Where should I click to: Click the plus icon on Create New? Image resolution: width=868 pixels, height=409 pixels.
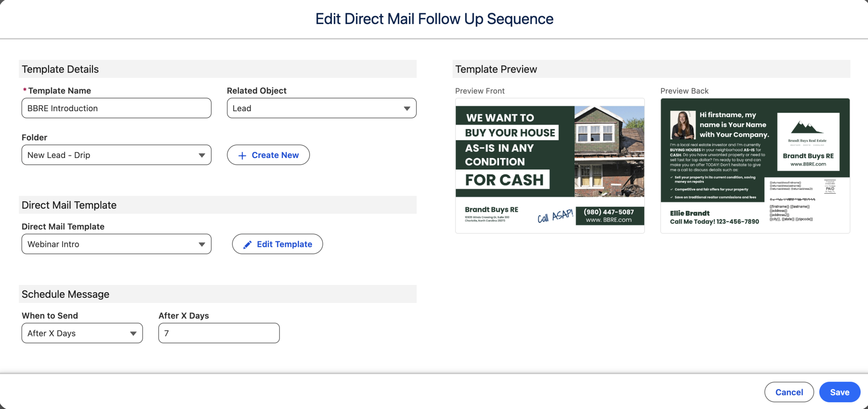click(242, 156)
